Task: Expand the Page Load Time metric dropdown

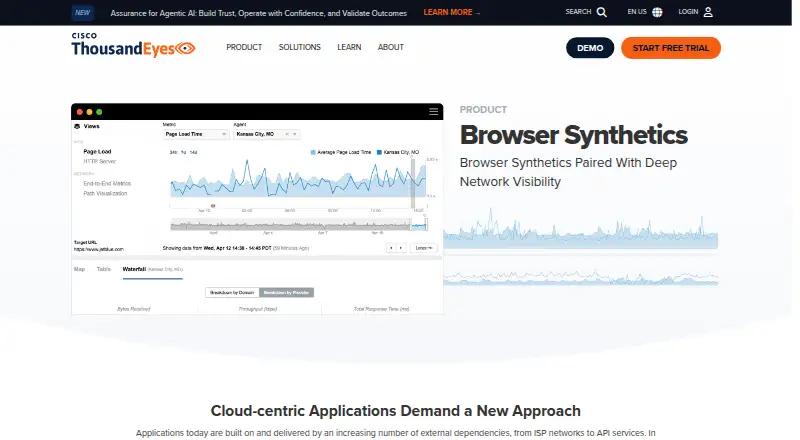Action: pyautogui.click(x=195, y=134)
